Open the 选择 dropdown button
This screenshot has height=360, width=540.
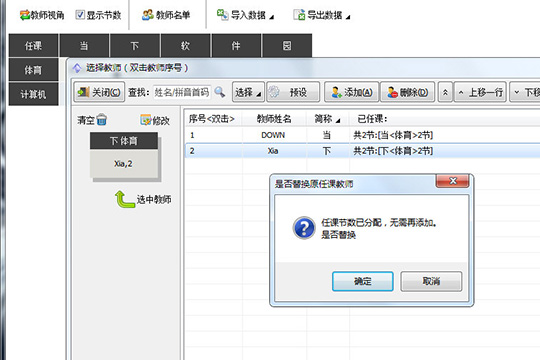[x=248, y=92]
